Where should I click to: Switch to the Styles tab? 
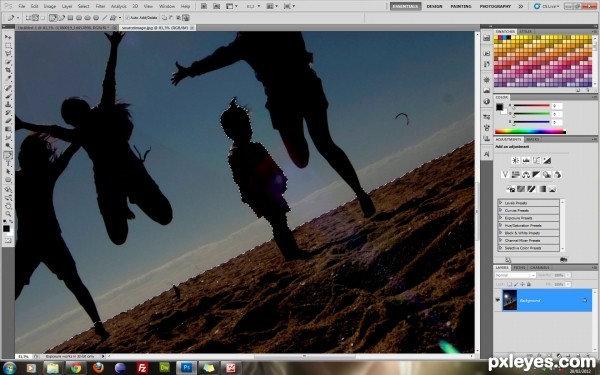(x=525, y=31)
